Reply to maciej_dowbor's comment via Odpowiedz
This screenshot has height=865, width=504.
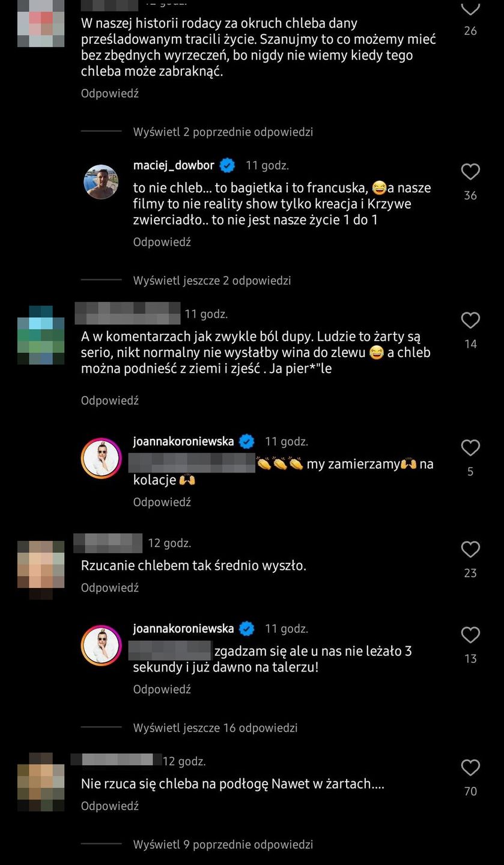pos(162,242)
